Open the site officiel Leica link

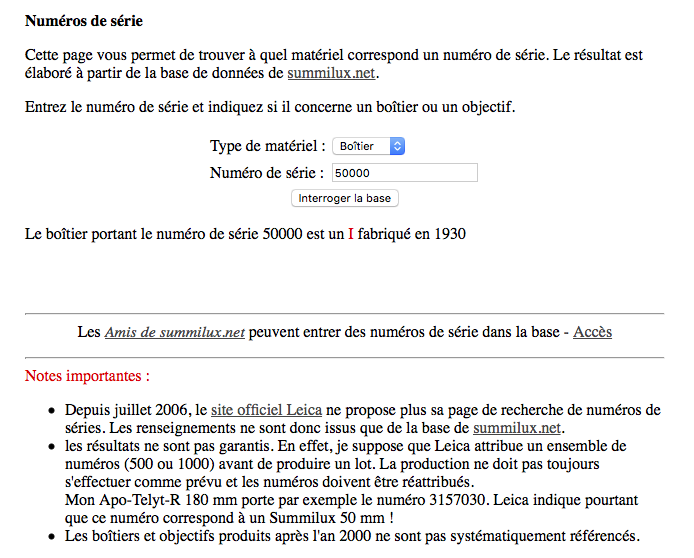tap(266, 410)
